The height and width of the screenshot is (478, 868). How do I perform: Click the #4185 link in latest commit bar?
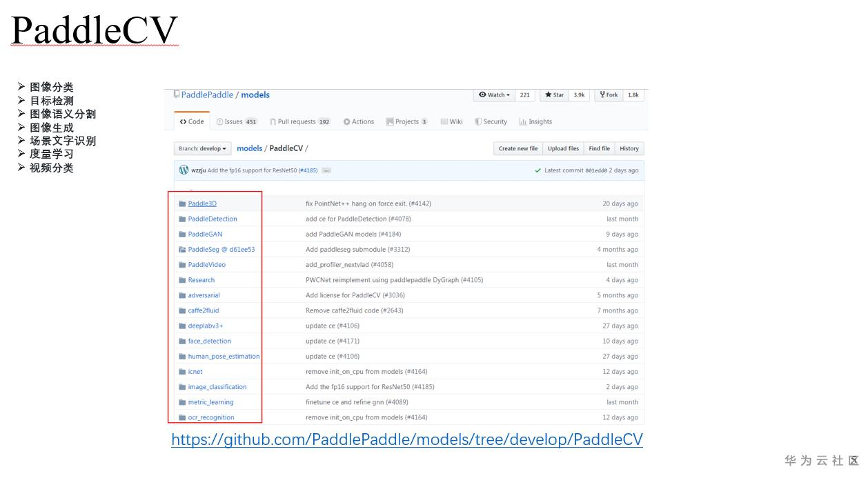point(308,170)
